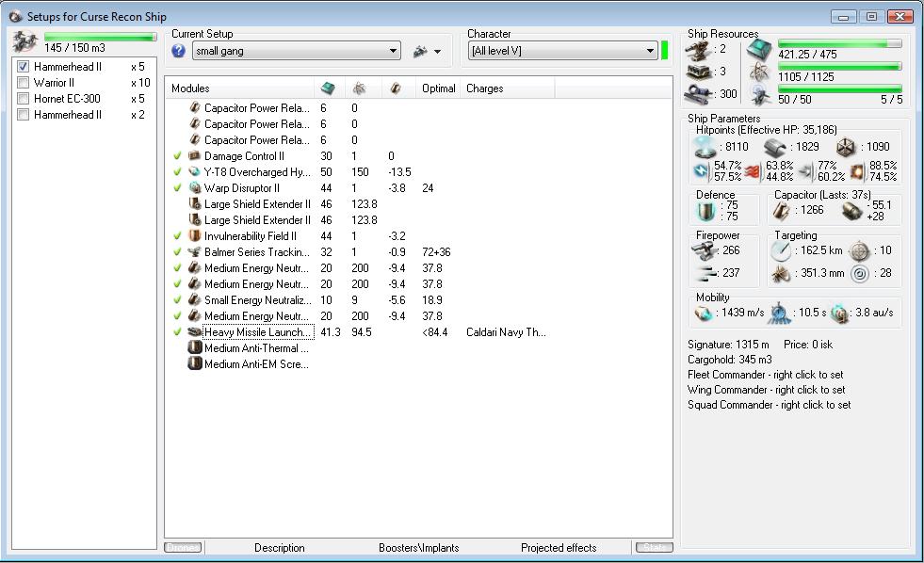
Task: Click the armor hitpoints icon beside 1829
Action: (774, 147)
